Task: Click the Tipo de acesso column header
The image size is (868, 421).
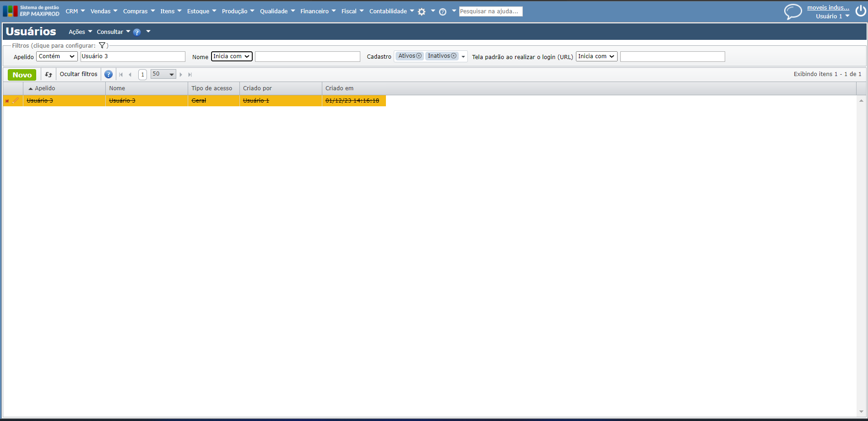Action: click(x=214, y=88)
